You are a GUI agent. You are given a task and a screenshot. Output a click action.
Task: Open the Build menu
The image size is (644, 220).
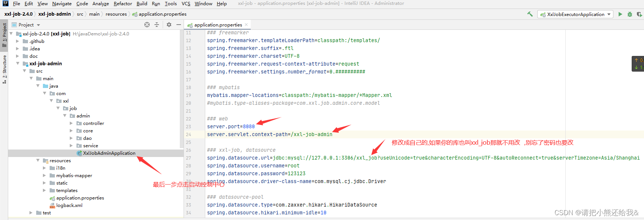pos(142,3)
